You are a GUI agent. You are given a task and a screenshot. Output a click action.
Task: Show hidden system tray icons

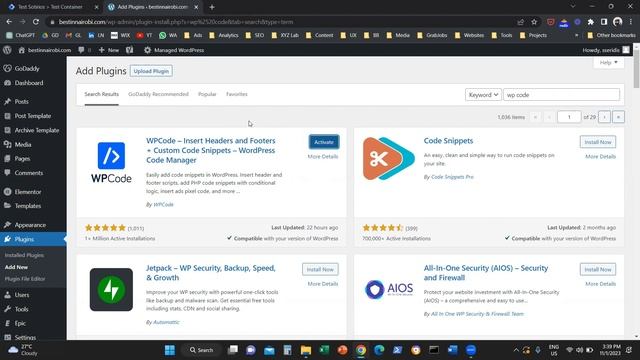516,350
